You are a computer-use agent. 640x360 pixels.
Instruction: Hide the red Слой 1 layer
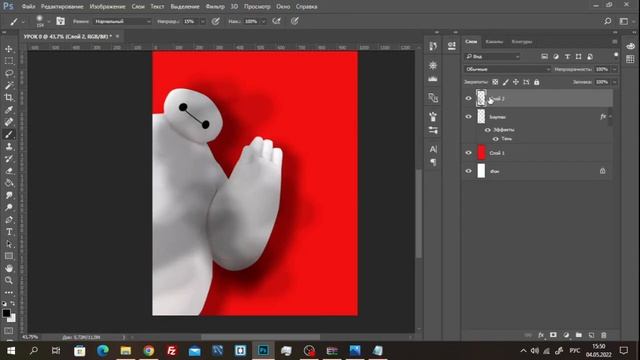click(469, 153)
